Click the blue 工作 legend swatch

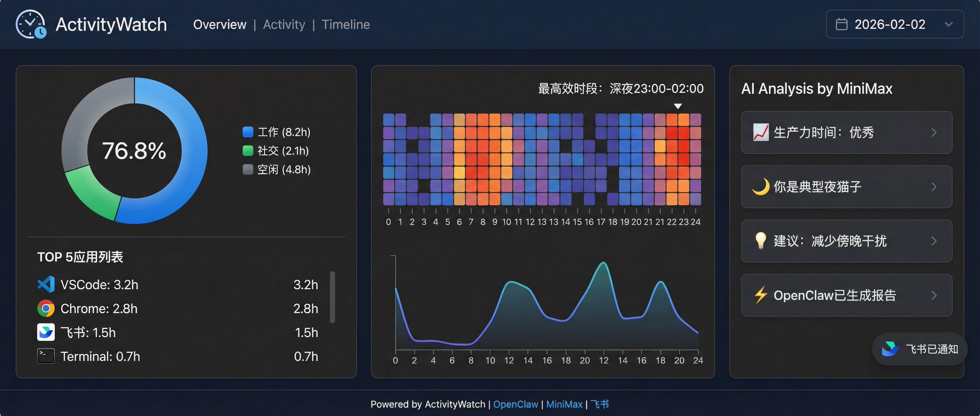pos(248,132)
